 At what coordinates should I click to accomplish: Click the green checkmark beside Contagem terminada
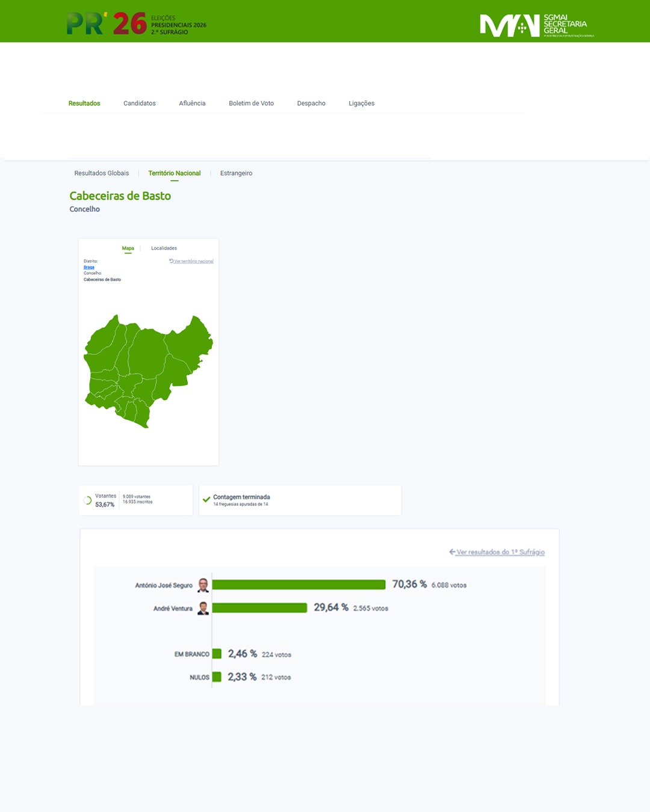[206, 500]
